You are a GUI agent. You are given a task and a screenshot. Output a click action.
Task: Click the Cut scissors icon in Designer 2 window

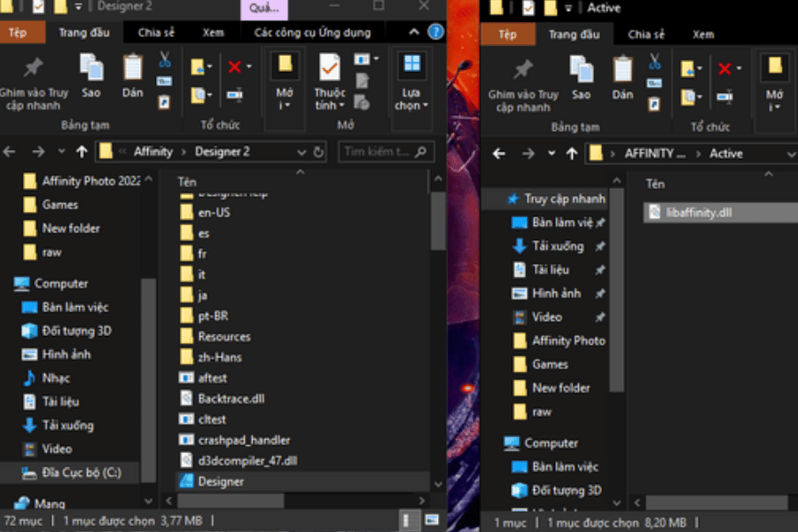164,60
